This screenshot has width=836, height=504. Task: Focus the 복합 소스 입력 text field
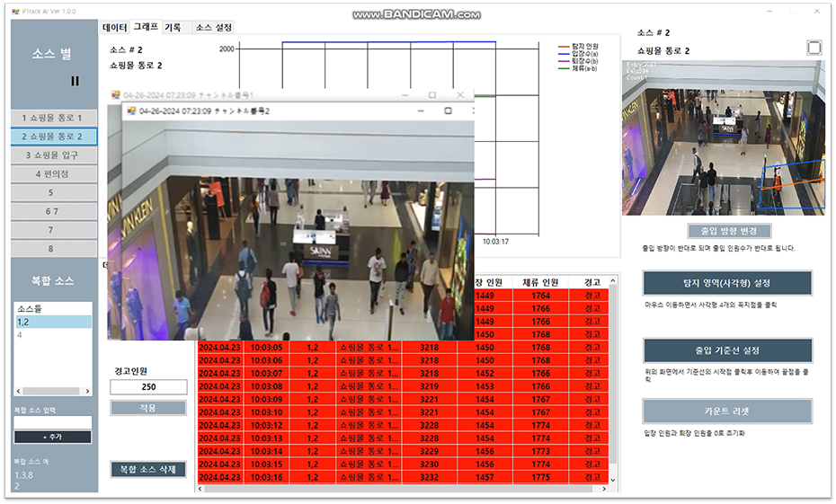click(x=53, y=422)
